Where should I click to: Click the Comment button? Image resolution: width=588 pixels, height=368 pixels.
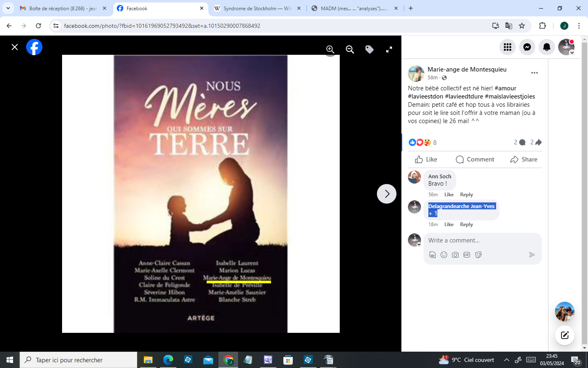pos(475,159)
